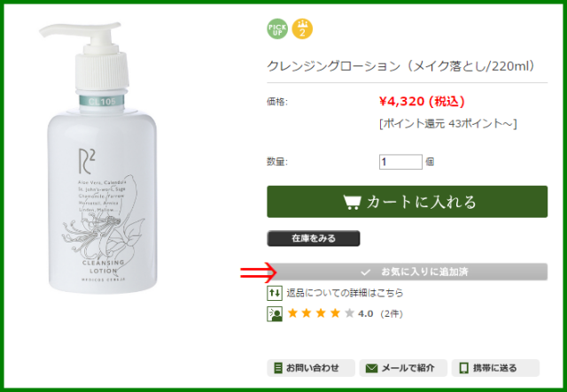This screenshot has height=392, width=567.
Task: Open the (2件) review count link
Action: click(x=392, y=314)
